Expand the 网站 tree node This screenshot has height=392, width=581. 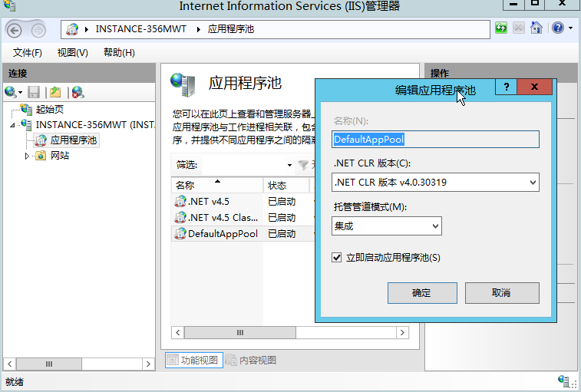click(x=27, y=156)
